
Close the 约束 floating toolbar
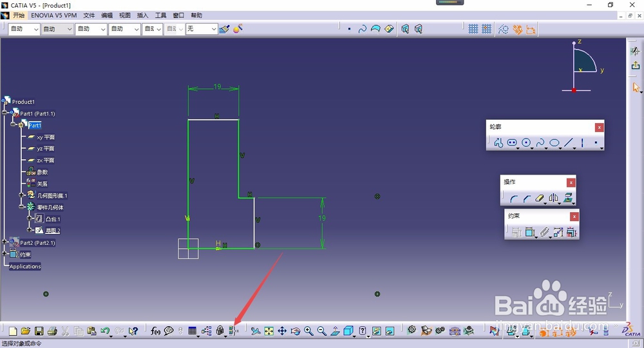click(x=574, y=217)
